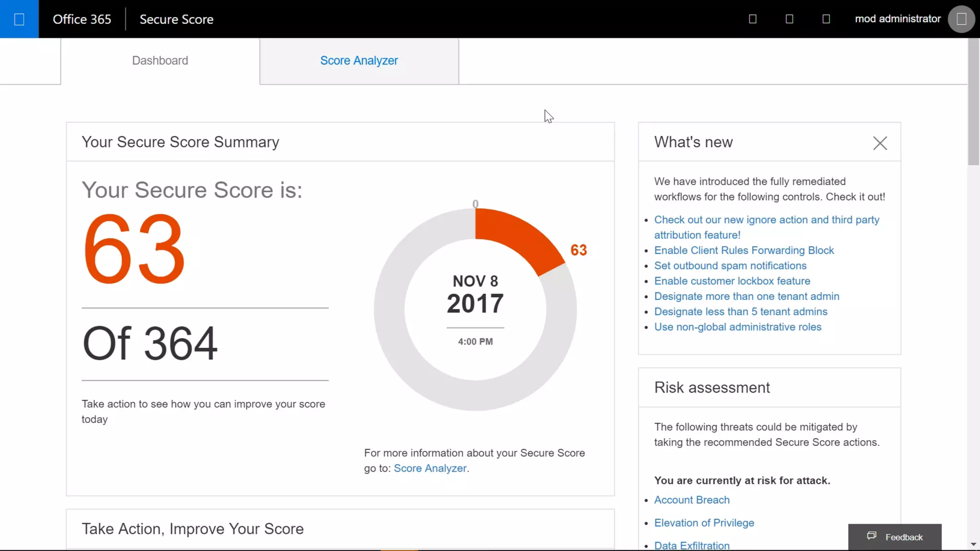Open Enable Client Rules Forwarding Block link
Screen dimensions: 980x551
click(x=744, y=250)
